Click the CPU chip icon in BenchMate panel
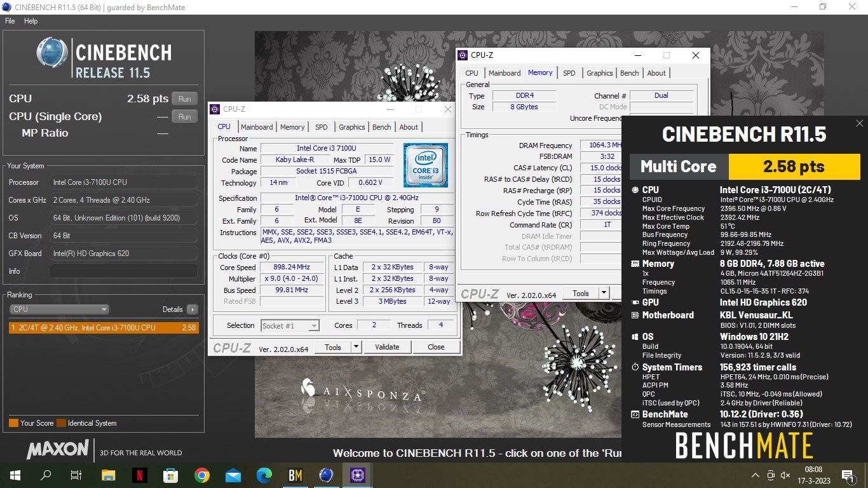 [x=635, y=190]
